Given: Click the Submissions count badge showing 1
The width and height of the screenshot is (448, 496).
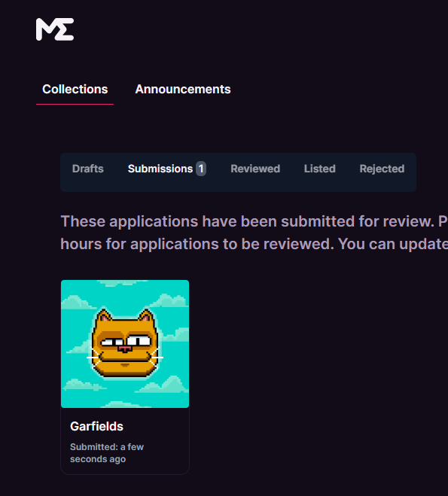Looking at the screenshot, I should (x=201, y=169).
